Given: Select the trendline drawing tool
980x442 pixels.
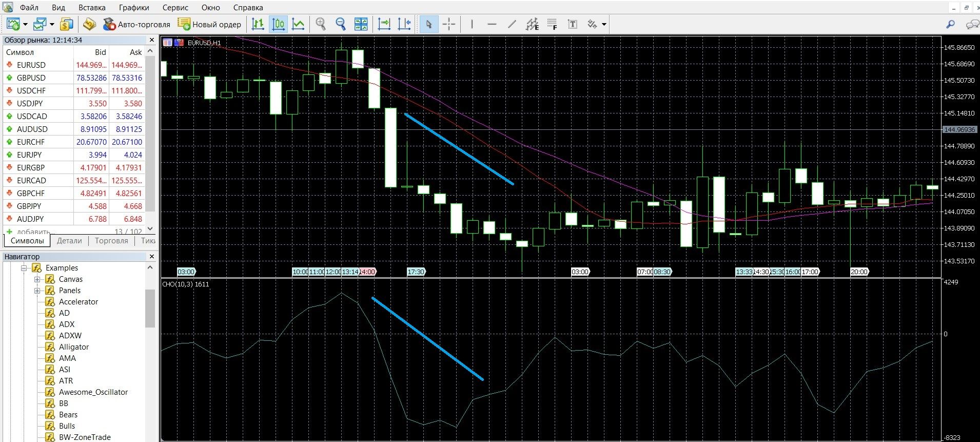Looking at the screenshot, I should tap(512, 24).
